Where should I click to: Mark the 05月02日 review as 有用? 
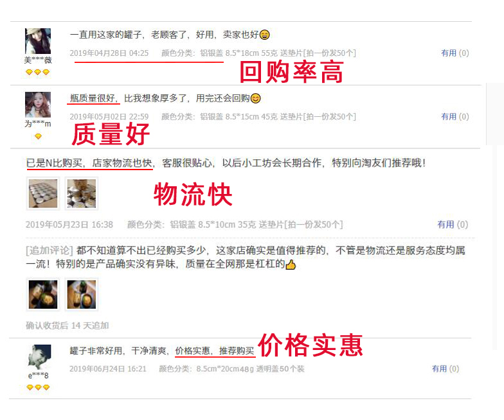tap(455, 117)
